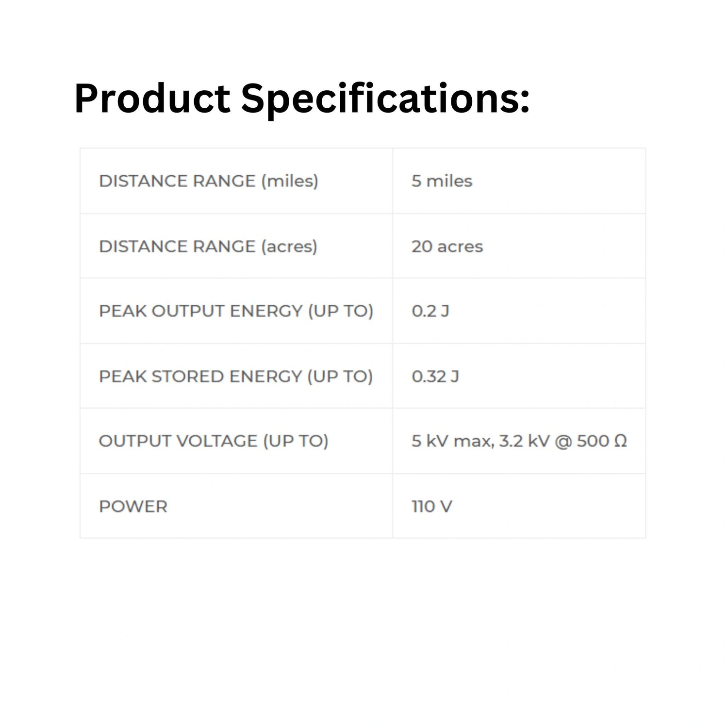Image resolution: width=728 pixels, height=728 pixels.
Task: Click the "5 miles" value cell
Action: 442,181
